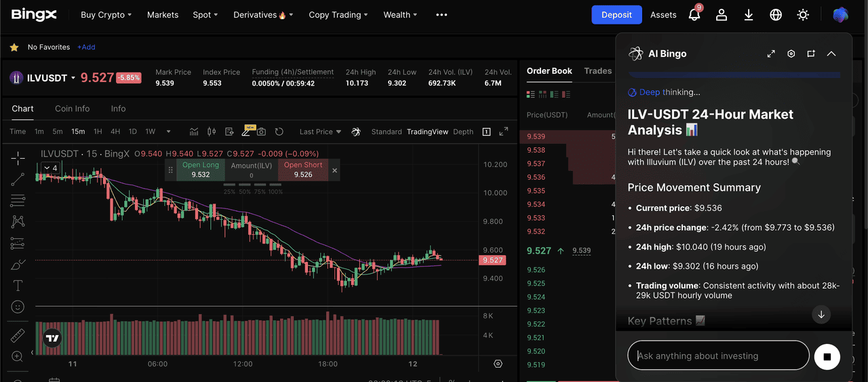Collapse the AI Bingo panel

(831, 54)
